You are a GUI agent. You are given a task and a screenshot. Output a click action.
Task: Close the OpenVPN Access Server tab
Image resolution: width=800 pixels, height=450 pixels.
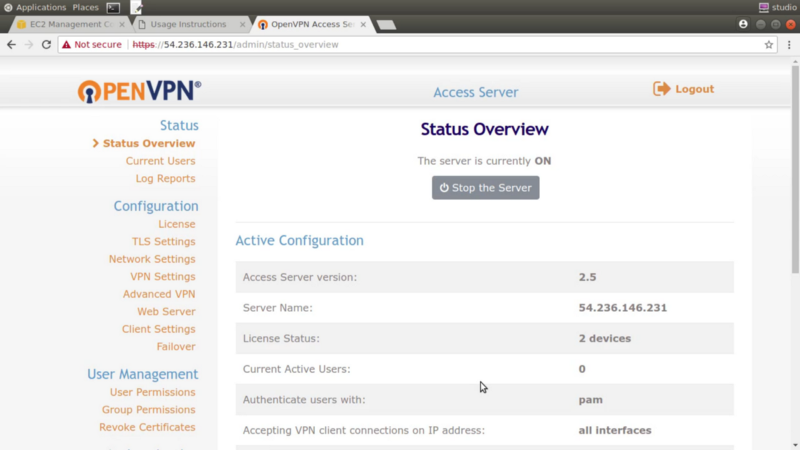click(x=363, y=24)
